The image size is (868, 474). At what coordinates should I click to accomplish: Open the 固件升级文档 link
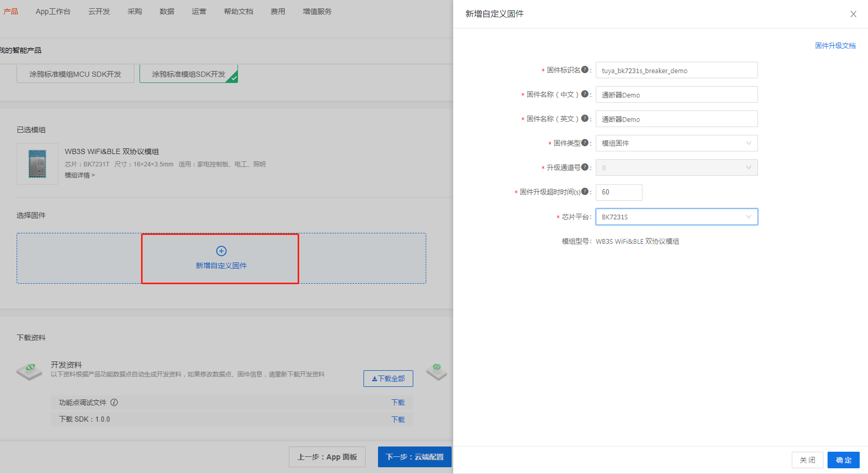[x=835, y=46]
